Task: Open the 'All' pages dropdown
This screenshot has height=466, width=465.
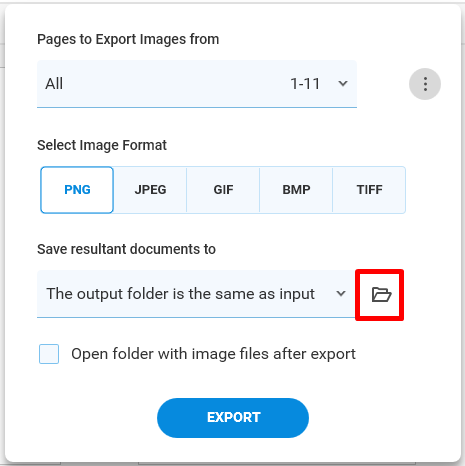Action: tap(197, 84)
